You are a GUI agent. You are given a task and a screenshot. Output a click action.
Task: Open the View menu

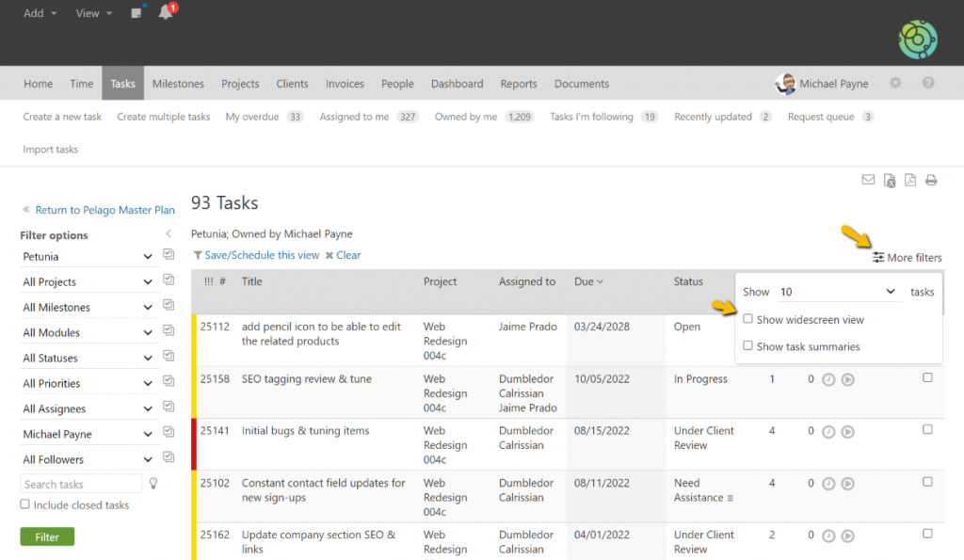pyautogui.click(x=93, y=13)
